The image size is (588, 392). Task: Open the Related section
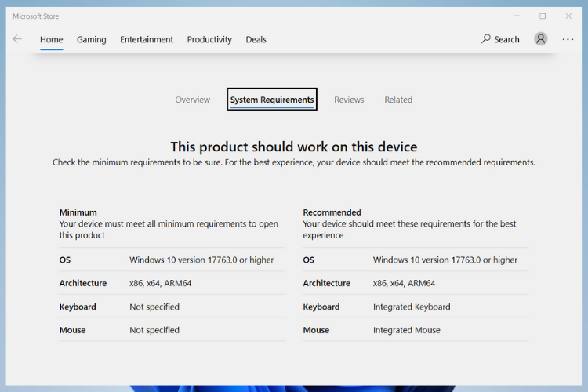click(398, 100)
